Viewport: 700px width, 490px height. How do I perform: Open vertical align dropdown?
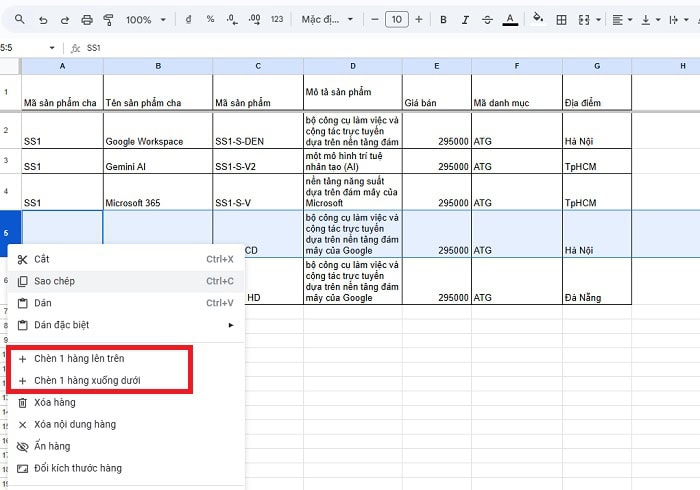(x=650, y=20)
